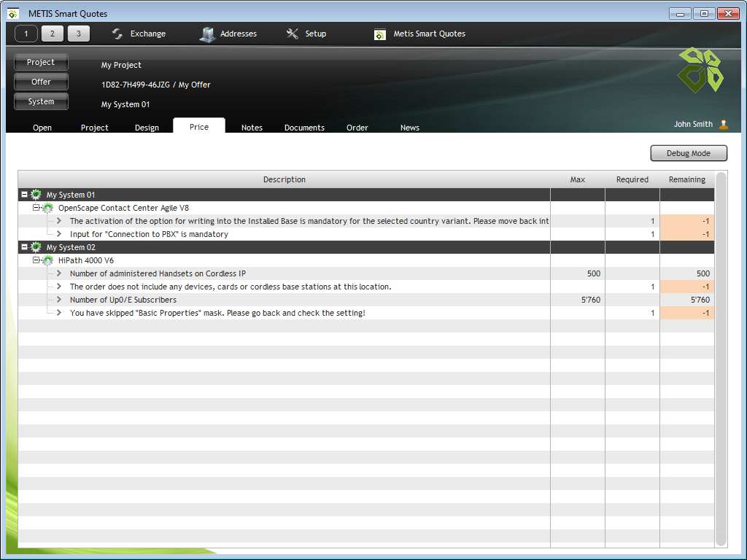Screen dimensions: 747x560
Task: Switch to the Order tab
Action: point(357,128)
